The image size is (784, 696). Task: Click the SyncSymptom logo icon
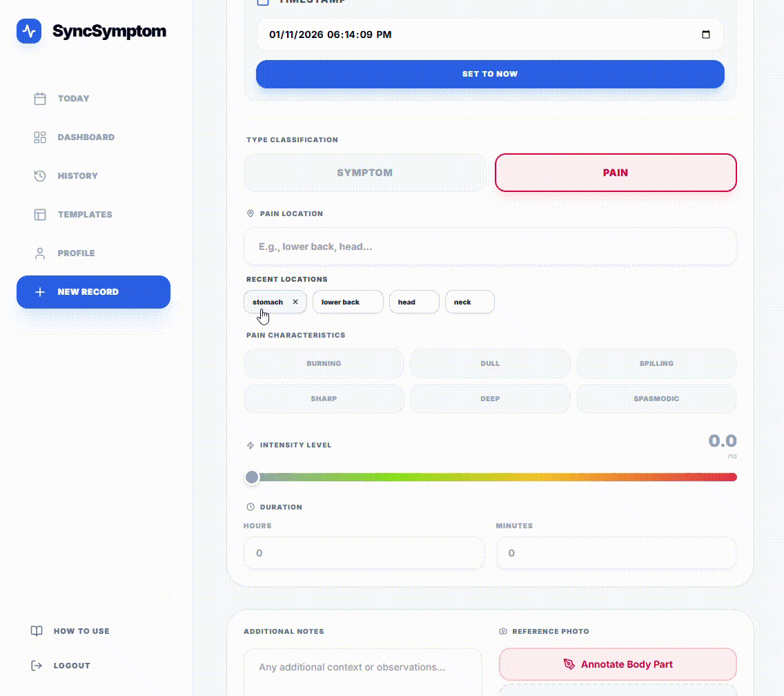tap(29, 31)
